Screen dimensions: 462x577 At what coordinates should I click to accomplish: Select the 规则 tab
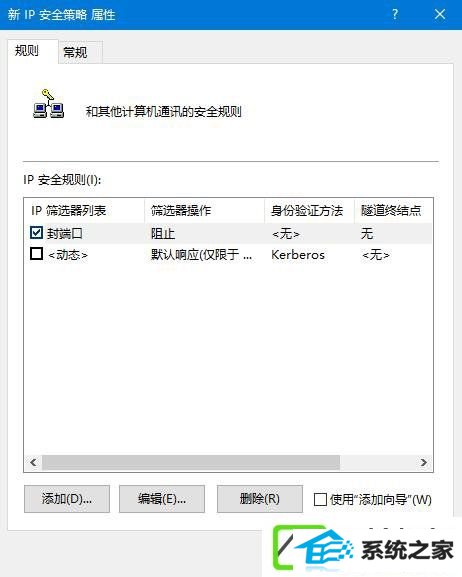click(27, 51)
